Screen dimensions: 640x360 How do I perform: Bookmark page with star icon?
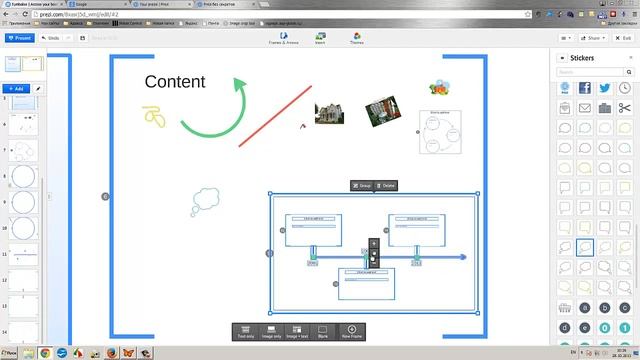(x=527, y=14)
